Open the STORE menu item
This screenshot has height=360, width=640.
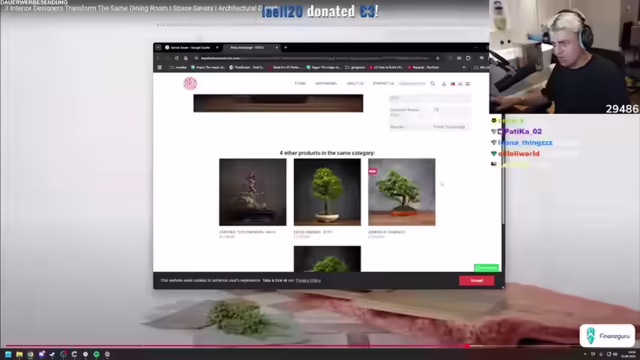(x=300, y=84)
